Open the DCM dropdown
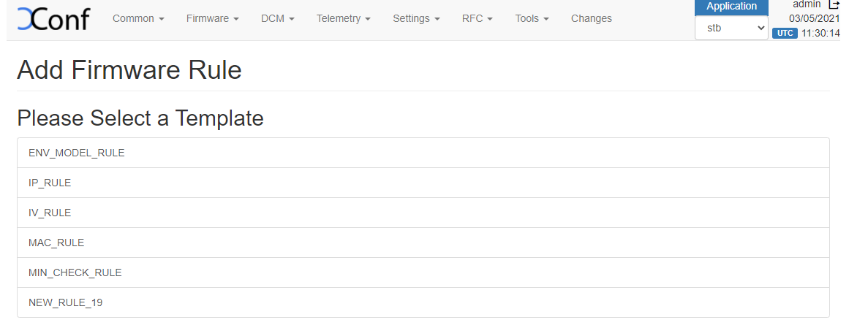Screen dimensions: 868x328 point(277,19)
